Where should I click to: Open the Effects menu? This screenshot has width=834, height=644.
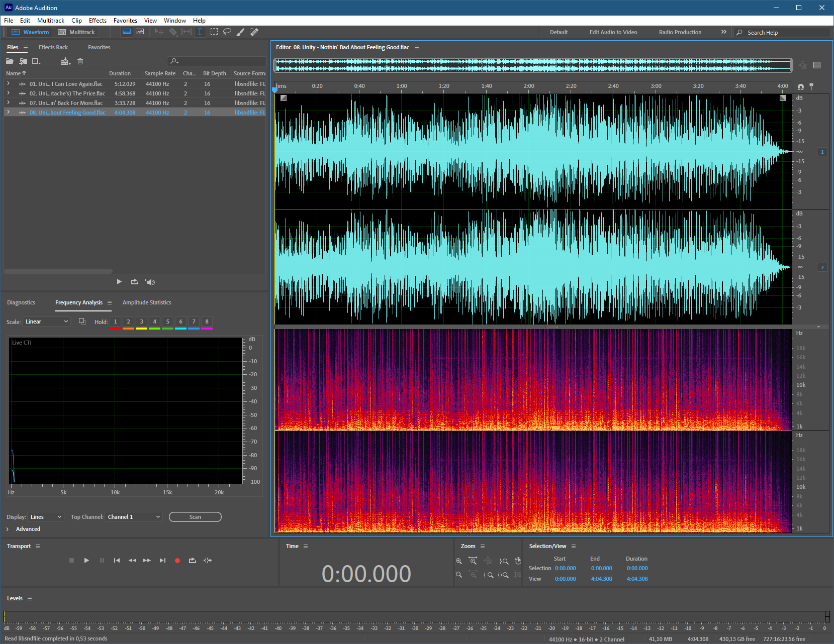click(98, 21)
